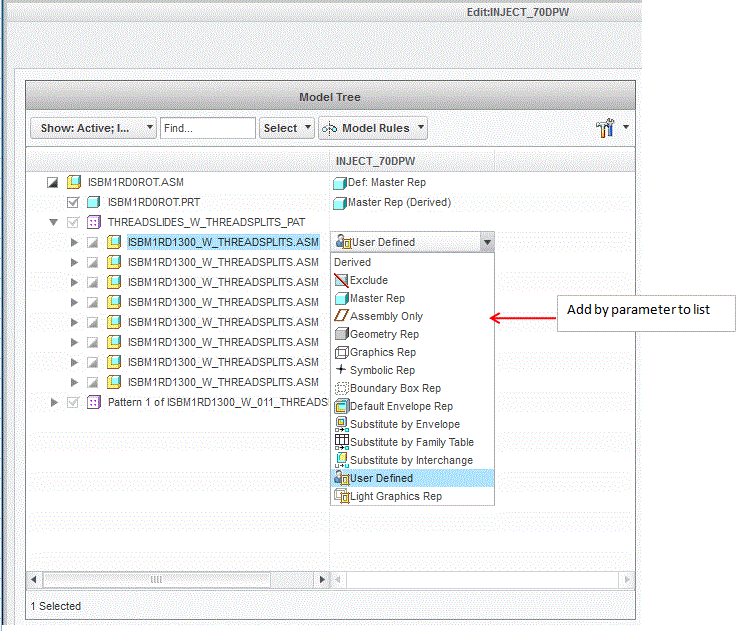Click the ISBM1RD0ROT.PRT part icon
The width and height of the screenshot is (739, 631).
[93, 202]
